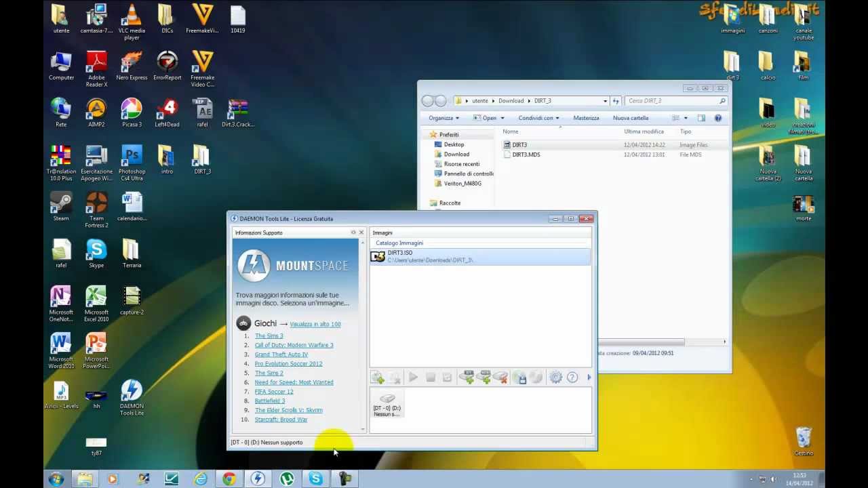Screen dimensions: 868x488
Task: Expand the DAEMON Tools toolbar overflow arrow
Action: (x=589, y=378)
